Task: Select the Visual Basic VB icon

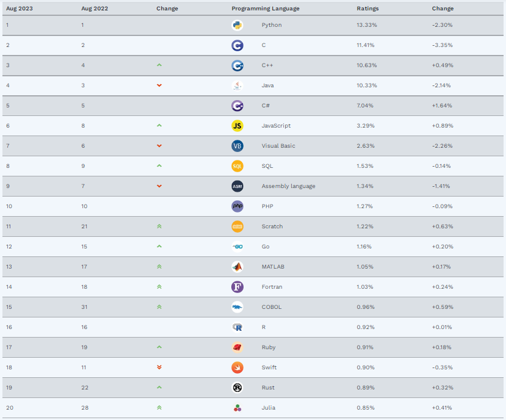Action: [237, 146]
